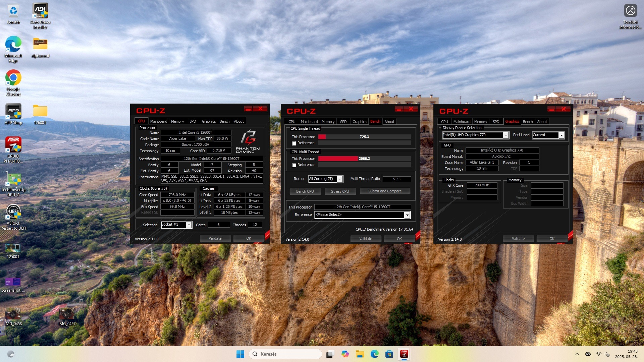Image resolution: width=644 pixels, height=362 pixels.
Task: Click the CPU-Z app icon in the taskbar
Action: click(x=404, y=354)
